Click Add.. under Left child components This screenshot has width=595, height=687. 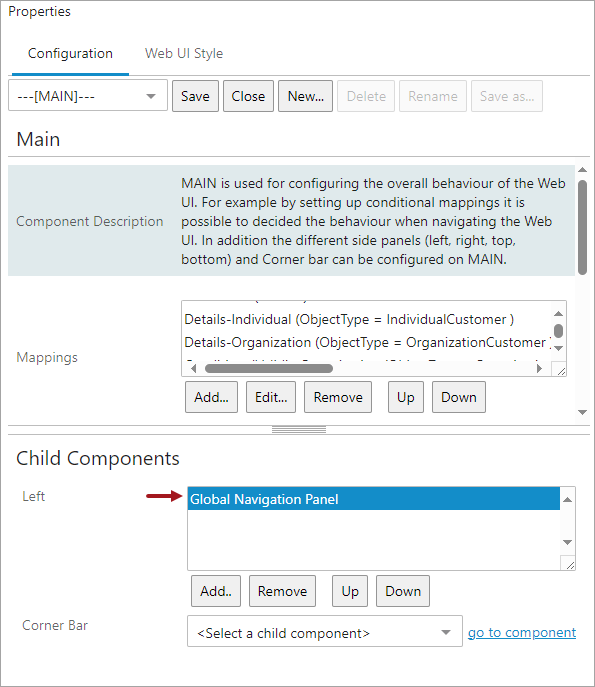(216, 591)
